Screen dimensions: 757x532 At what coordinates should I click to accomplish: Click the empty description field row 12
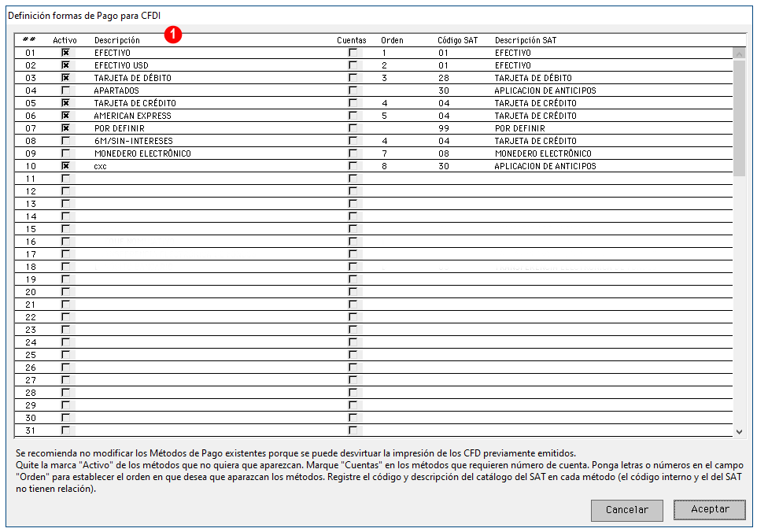click(x=212, y=191)
